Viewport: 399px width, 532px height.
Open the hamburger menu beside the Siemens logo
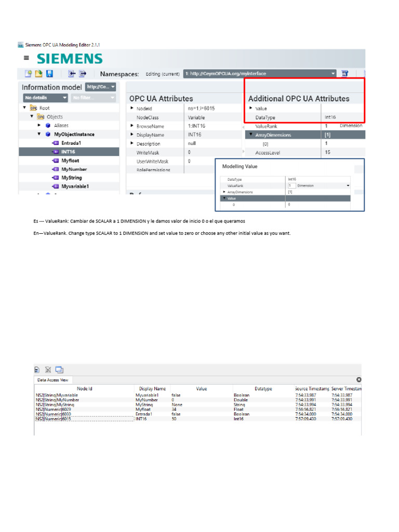tap(26, 58)
